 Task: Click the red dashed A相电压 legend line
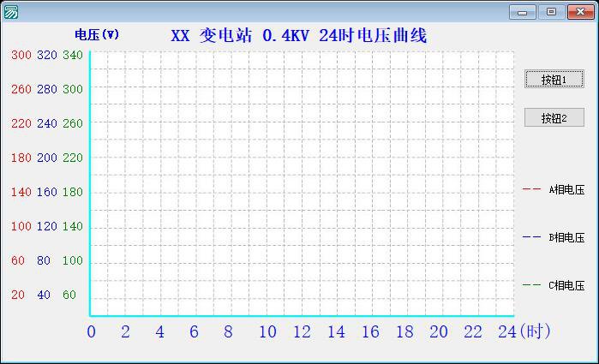point(531,190)
